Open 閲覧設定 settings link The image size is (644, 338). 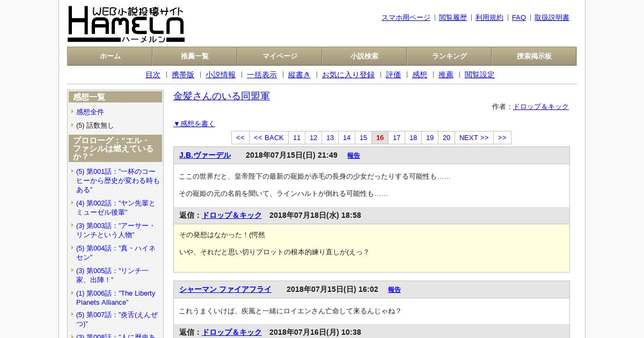(480, 75)
